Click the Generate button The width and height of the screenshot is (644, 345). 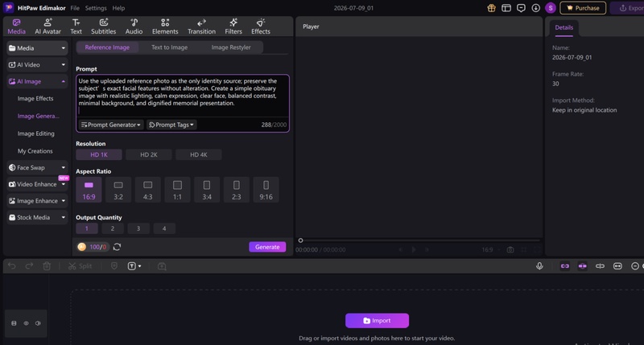coord(267,247)
